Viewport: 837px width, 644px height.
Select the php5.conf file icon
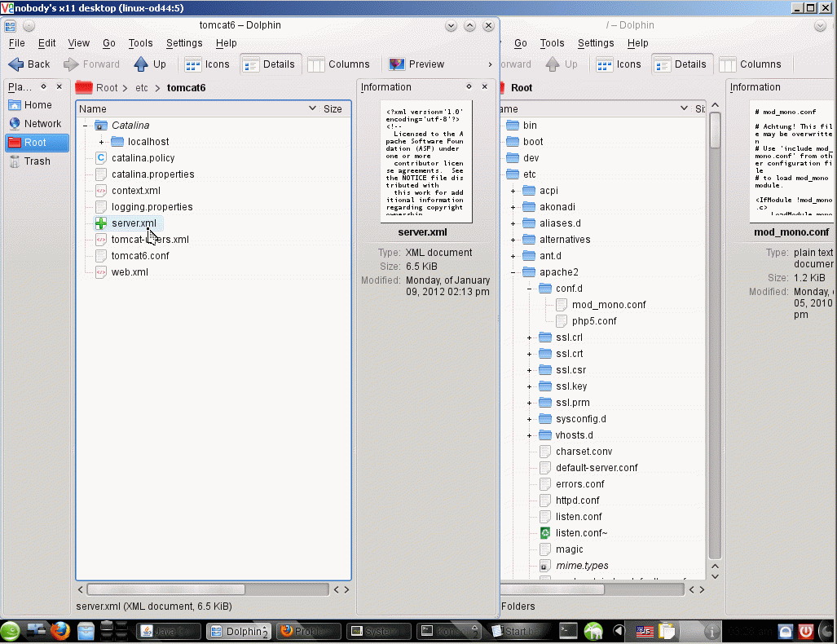pos(562,321)
